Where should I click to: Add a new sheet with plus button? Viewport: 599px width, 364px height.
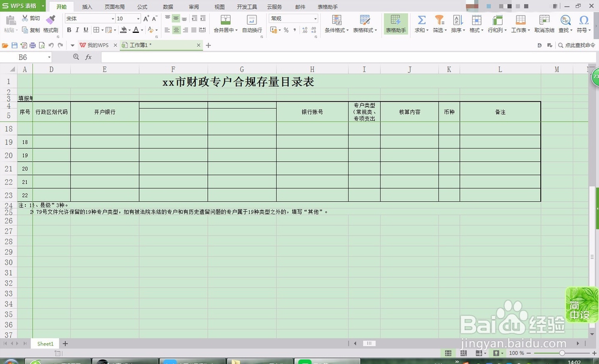click(x=65, y=344)
